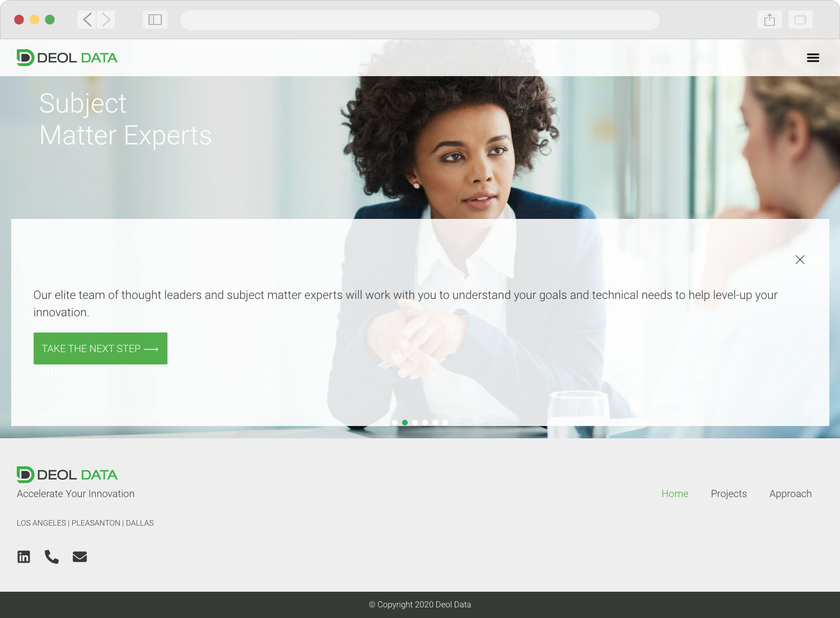Toggle the browser sidebar icon
The image size is (840, 618).
click(x=155, y=20)
